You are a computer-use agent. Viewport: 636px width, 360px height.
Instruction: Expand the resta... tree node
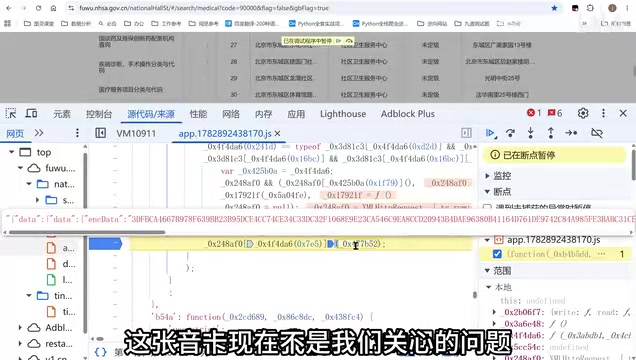20,343
